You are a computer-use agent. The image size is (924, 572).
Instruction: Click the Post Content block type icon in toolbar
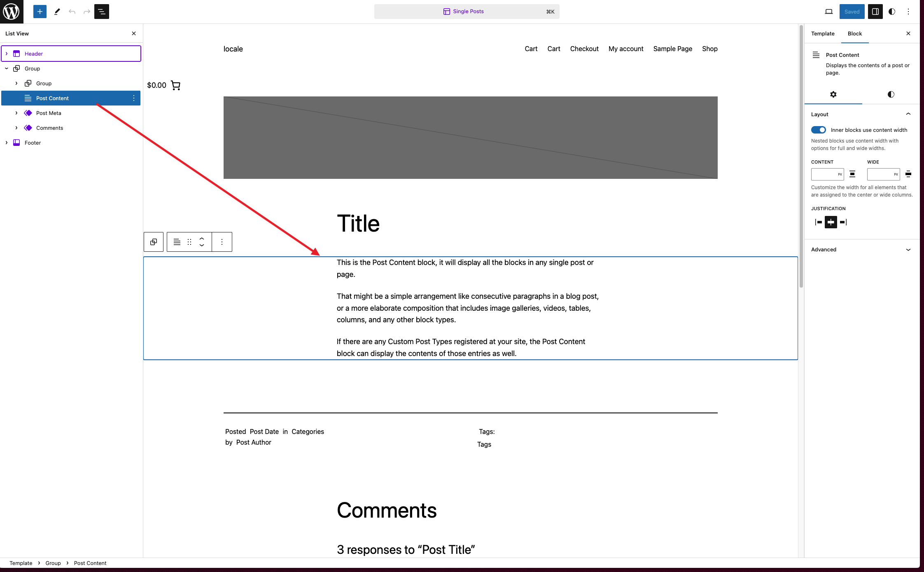177,242
